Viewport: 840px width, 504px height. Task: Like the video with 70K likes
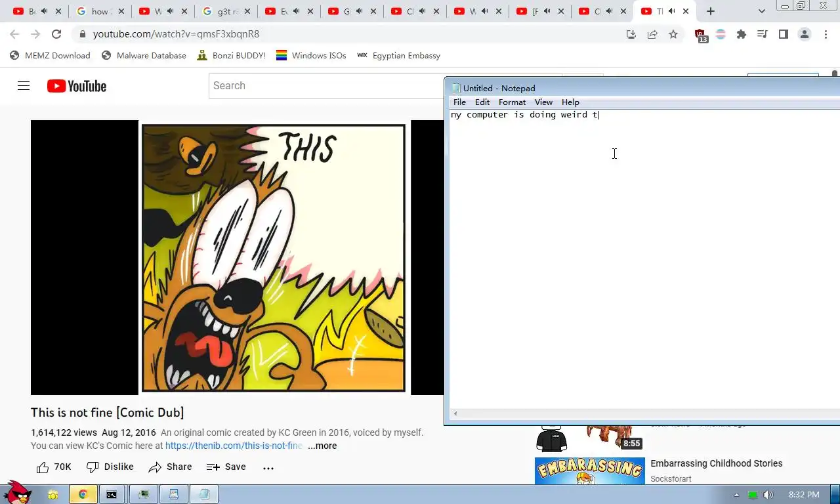point(54,467)
